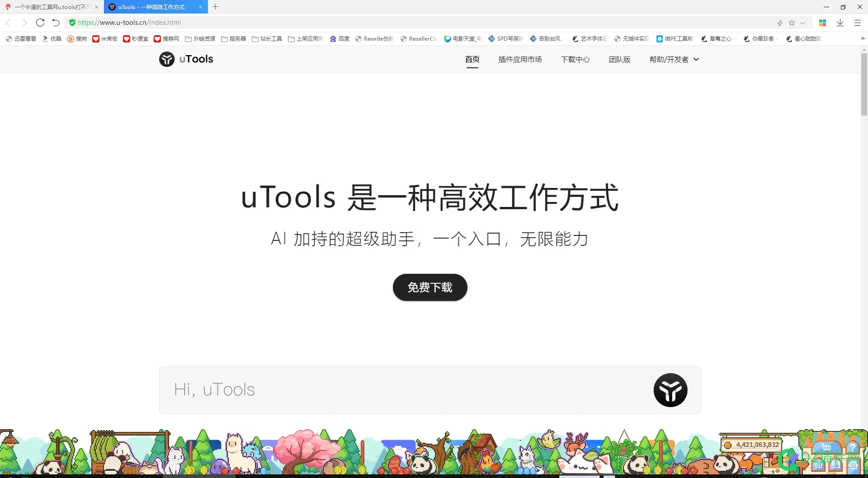The width and height of the screenshot is (868, 478).
Task: Reload the page with refresh icon
Action: 40,23
